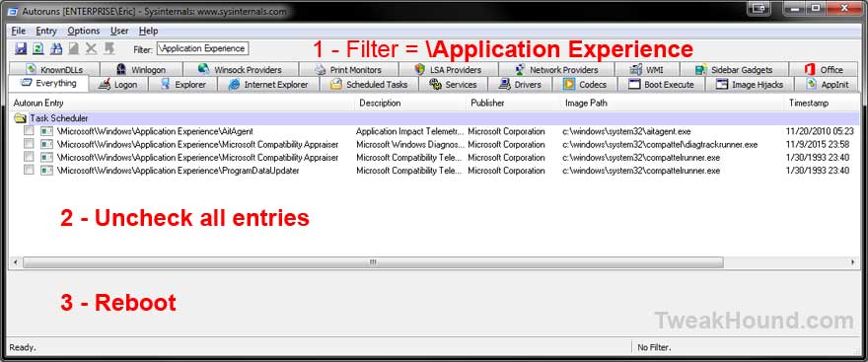Open the User menu
The width and height of the screenshot is (868, 362).
click(119, 31)
